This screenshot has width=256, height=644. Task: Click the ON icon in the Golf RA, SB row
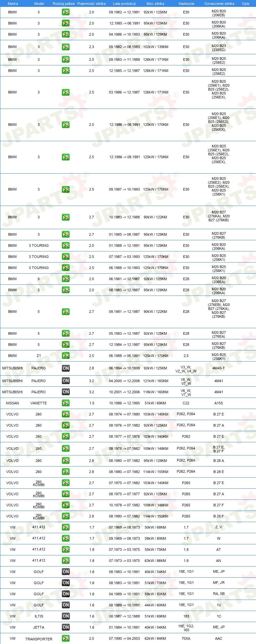pyautogui.click(x=66, y=594)
